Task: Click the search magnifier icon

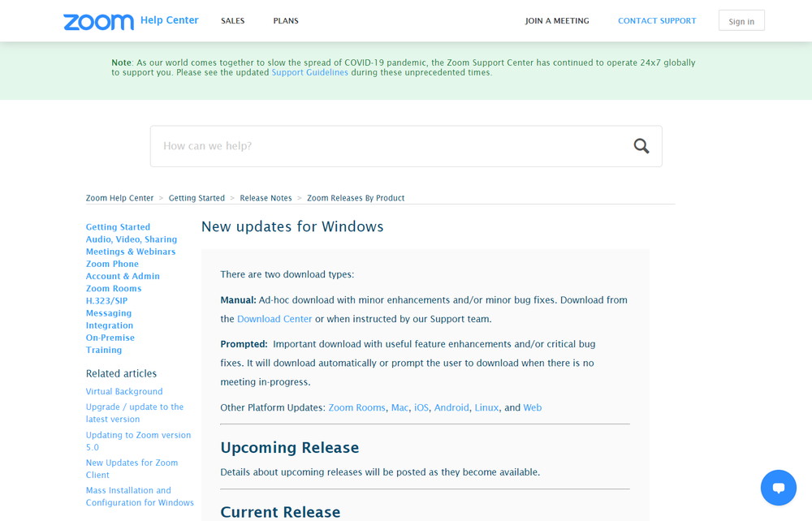Action: 641,146
